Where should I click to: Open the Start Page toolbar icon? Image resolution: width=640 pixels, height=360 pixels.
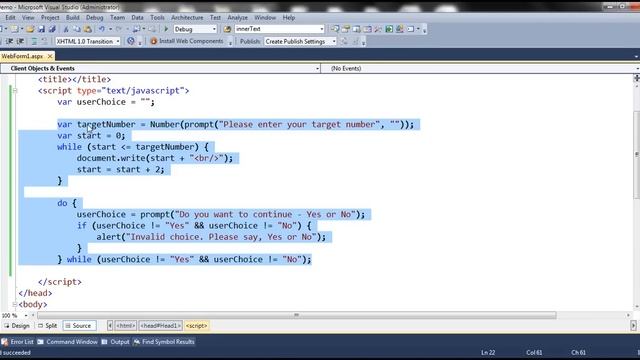pyautogui.click(x=389, y=29)
